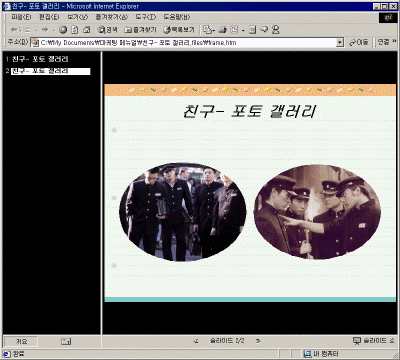Image resolution: width=400 pixels, height=360 pixels.
Task: Open the Search (검색) toolbar button
Action: tap(107, 30)
